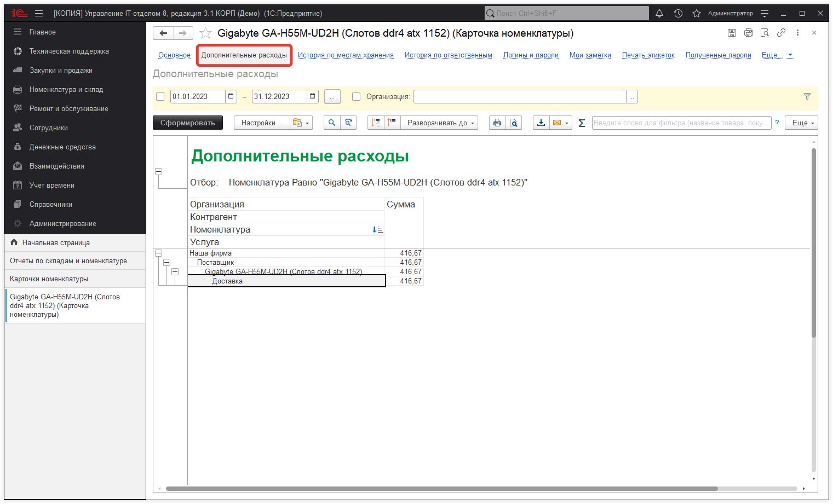The width and height of the screenshot is (833, 504).
Task: Collapse the Поставщик group in the report
Action: 166,262
